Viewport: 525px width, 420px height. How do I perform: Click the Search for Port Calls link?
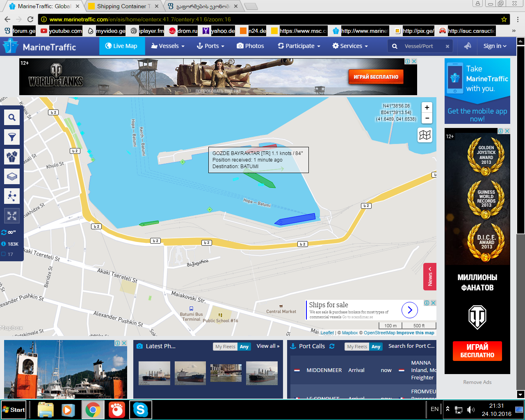click(411, 346)
